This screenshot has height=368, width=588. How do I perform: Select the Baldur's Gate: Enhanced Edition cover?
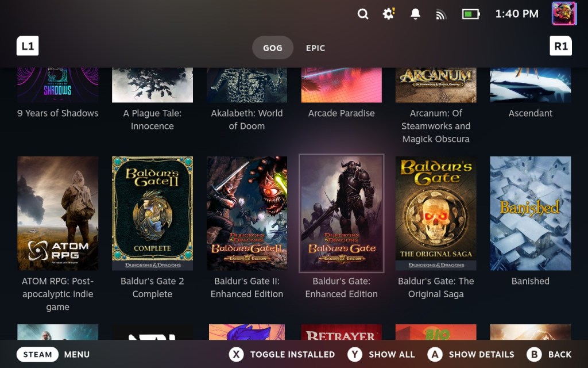pos(341,213)
